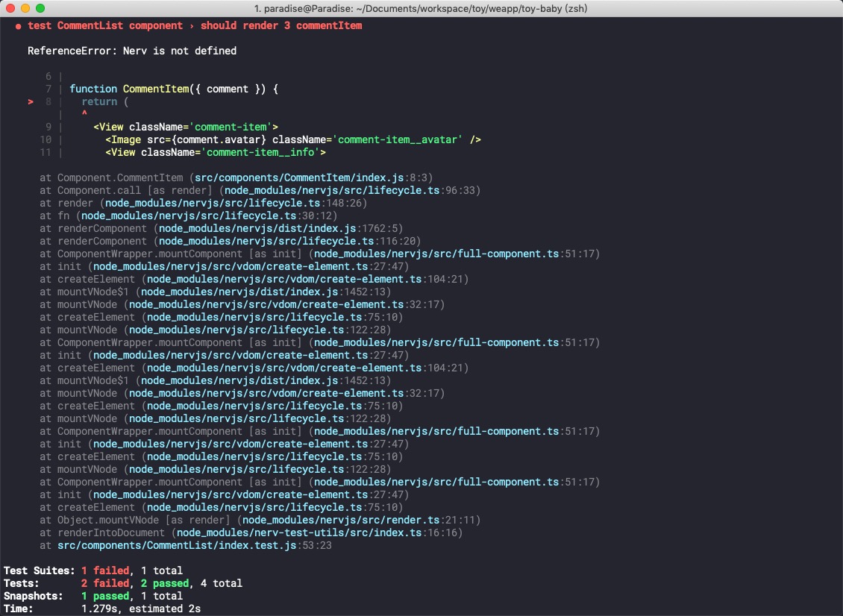843x616 pixels.
Task: Click the window title 'paradise@Paradise' text
Action: (307, 9)
